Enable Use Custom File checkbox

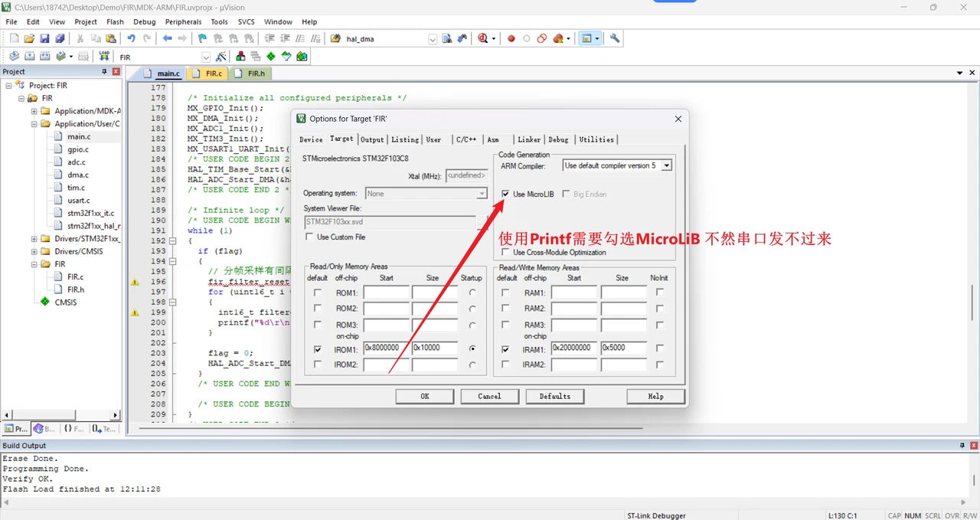click(309, 237)
